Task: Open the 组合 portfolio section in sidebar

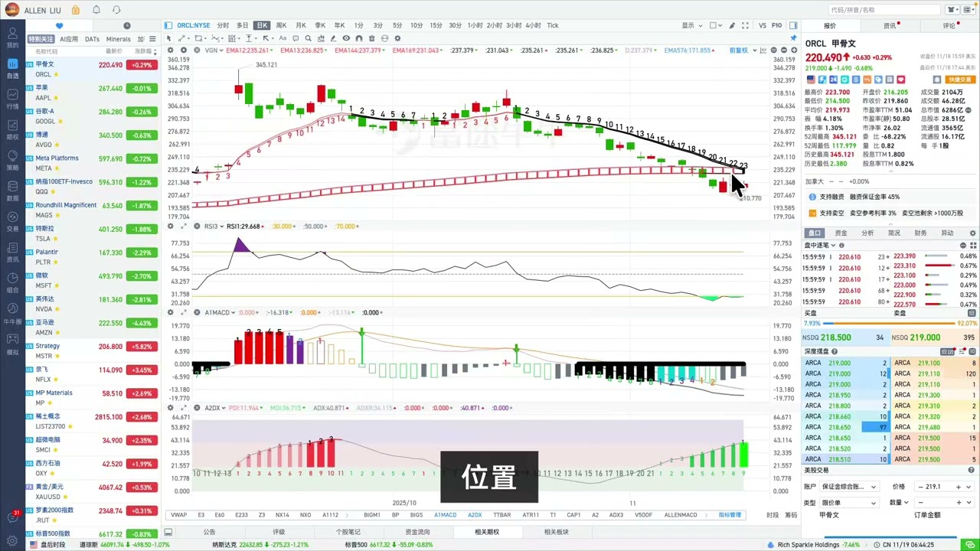Action: tap(12, 283)
